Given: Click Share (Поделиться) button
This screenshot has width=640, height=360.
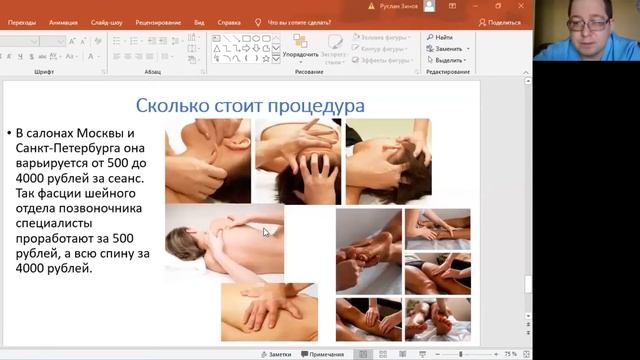Looking at the screenshot, I should click(500, 22).
